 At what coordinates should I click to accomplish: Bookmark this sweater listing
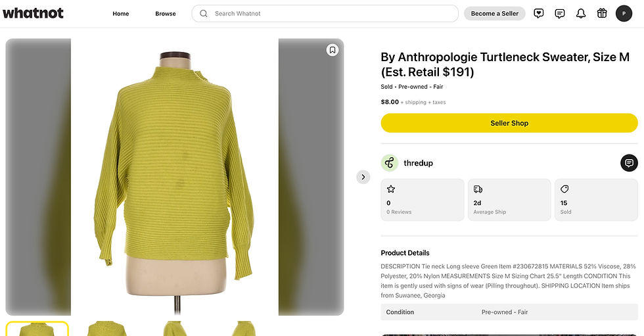pos(333,50)
